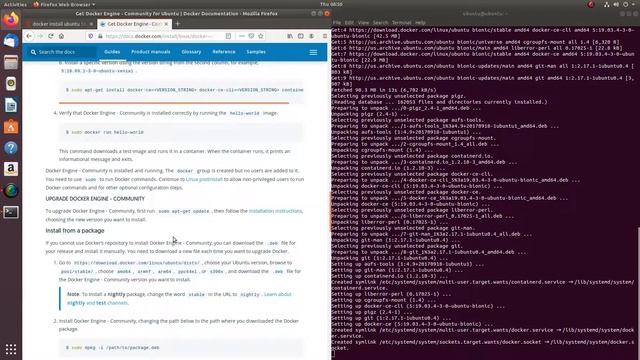Open Firefox Library button
The height and width of the screenshot is (360, 640).
(x=290, y=36)
